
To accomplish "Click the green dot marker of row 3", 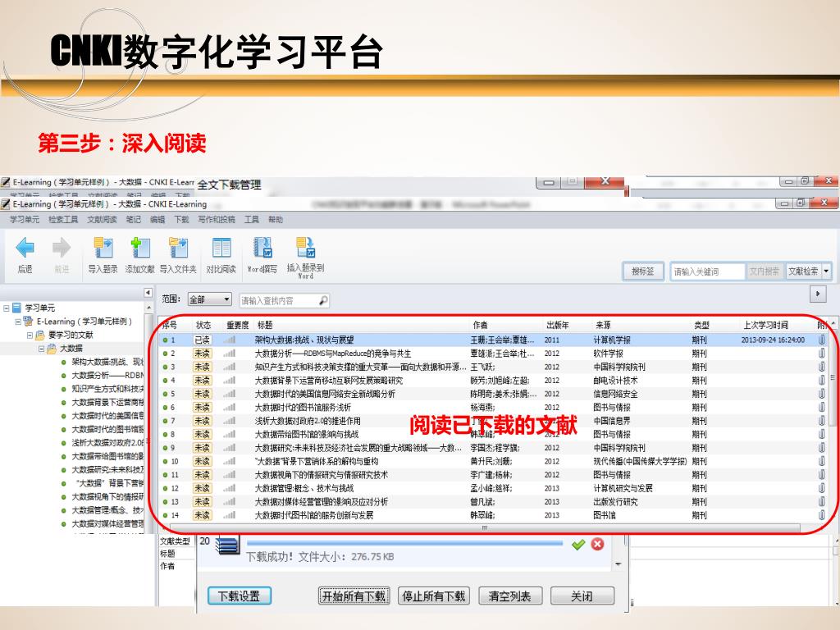I will 165,367.
